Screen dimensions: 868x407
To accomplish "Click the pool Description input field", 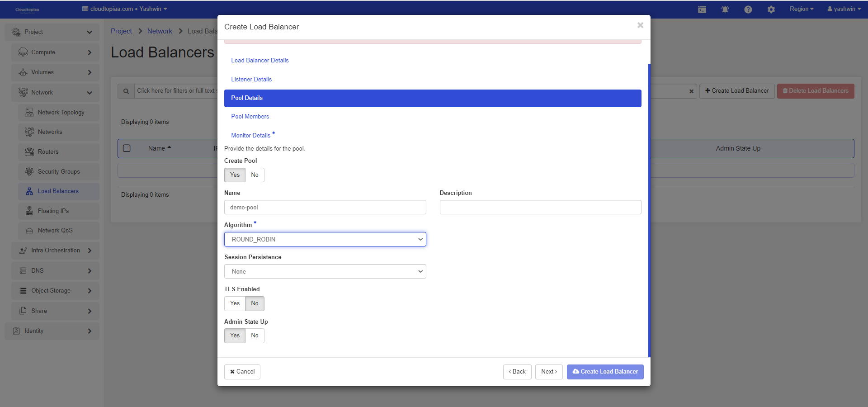I will 540,207.
